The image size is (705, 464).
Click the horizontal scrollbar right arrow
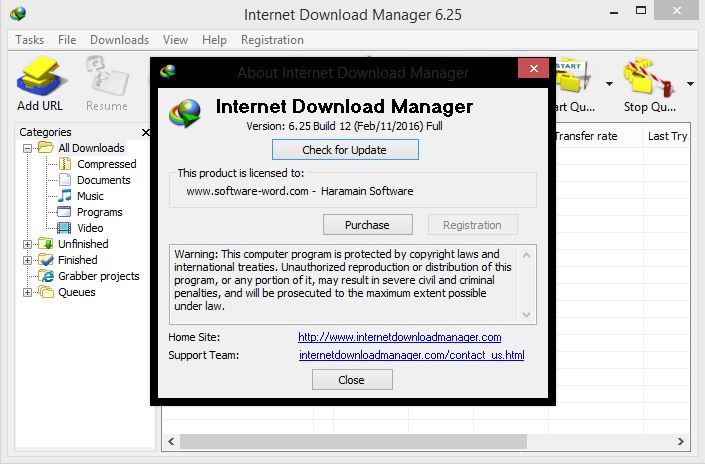681,442
